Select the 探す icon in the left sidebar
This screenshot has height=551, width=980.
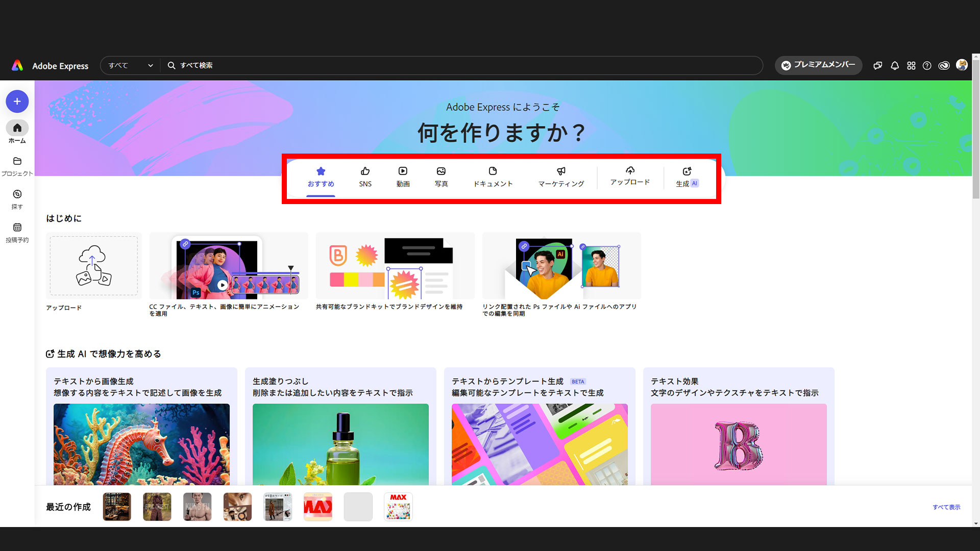click(17, 197)
